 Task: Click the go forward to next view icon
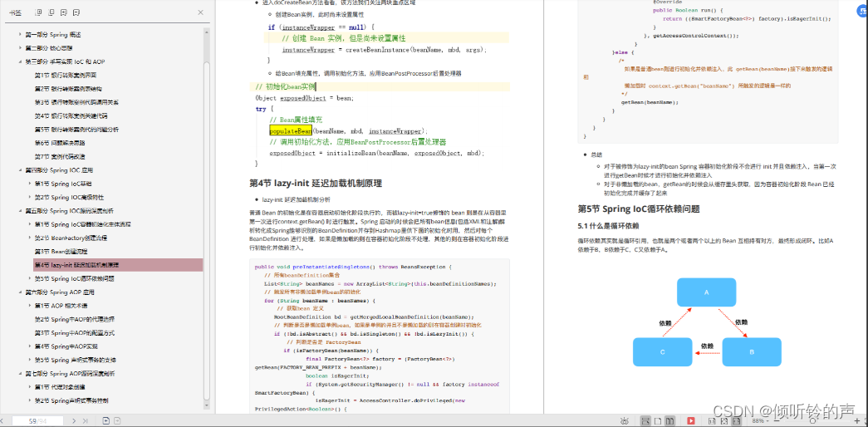(117, 421)
